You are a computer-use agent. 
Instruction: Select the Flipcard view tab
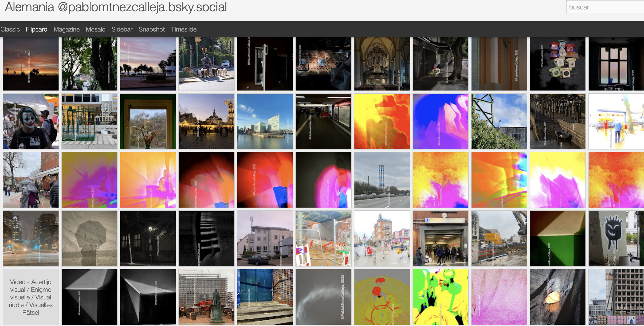click(x=36, y=29)
